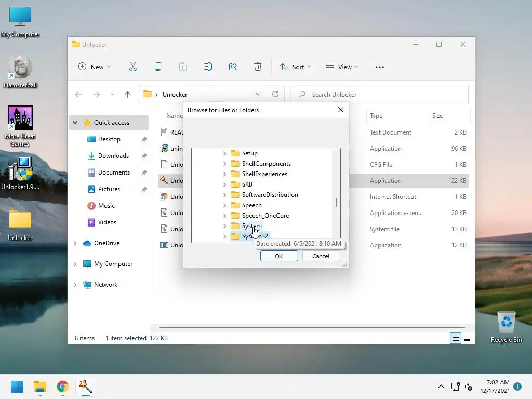Open recent locations dropdown arrow

pyautogui.click(x=112, y=95)
